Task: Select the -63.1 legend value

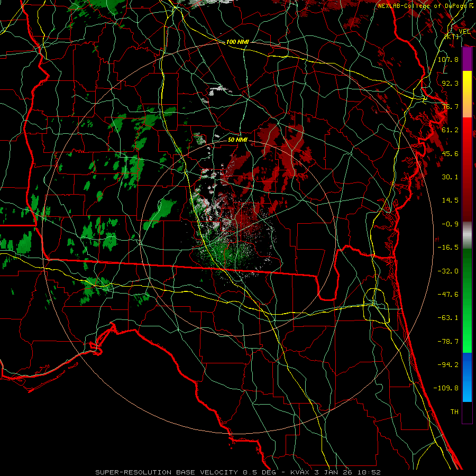Action: pos(448,318)
